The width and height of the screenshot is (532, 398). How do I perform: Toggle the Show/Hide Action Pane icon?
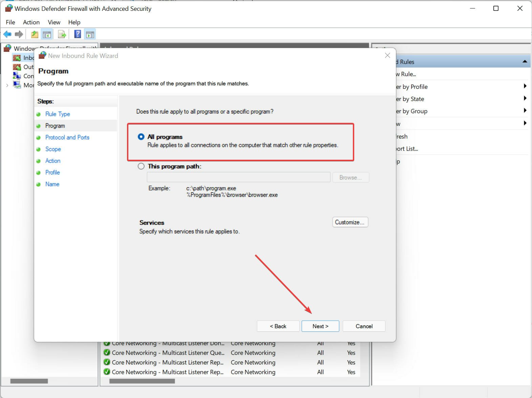[x=90, y=34]
